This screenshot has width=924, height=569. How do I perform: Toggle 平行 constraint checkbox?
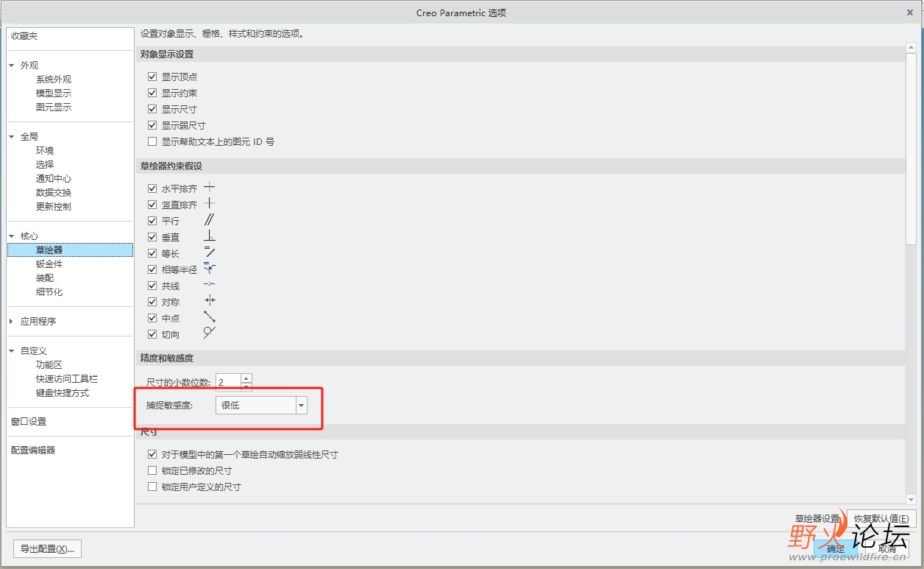[152, 221]
